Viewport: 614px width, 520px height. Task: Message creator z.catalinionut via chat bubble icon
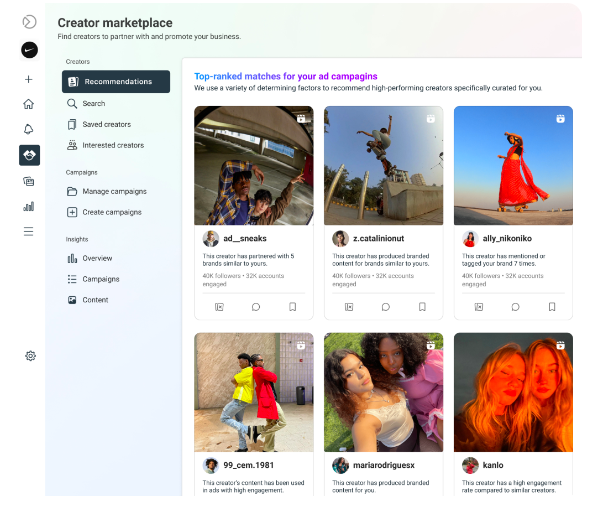click(x=385, y=307)
